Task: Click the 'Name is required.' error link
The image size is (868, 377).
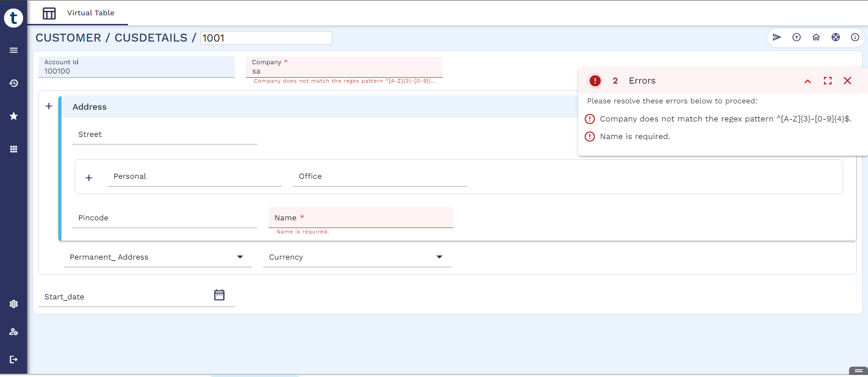Action: coord(635,136)
